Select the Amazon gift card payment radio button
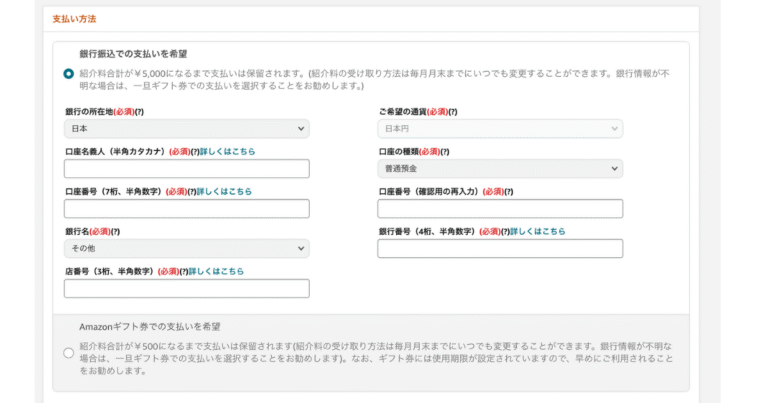This screenshot has width=768, height=403. click(x=69, y=353)
